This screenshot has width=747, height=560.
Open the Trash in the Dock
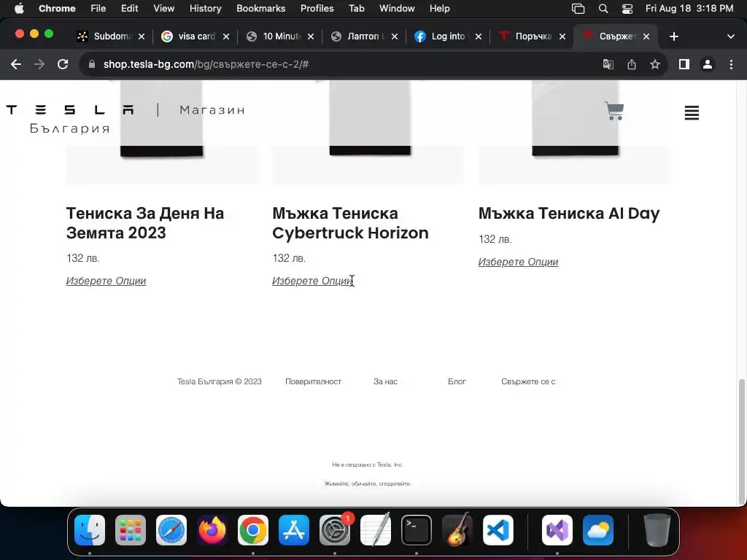[x=657, y=530]
